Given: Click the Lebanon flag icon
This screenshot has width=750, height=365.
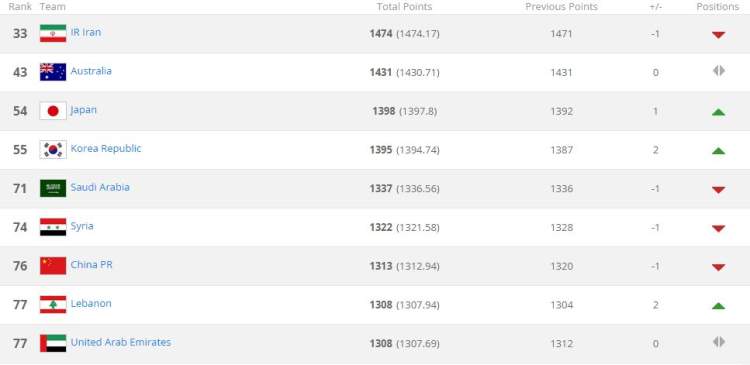Looking at the screenshot, I should coord(53,305).
